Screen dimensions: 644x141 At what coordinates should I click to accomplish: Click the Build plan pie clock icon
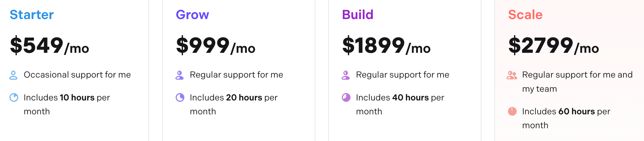(346, 97)
